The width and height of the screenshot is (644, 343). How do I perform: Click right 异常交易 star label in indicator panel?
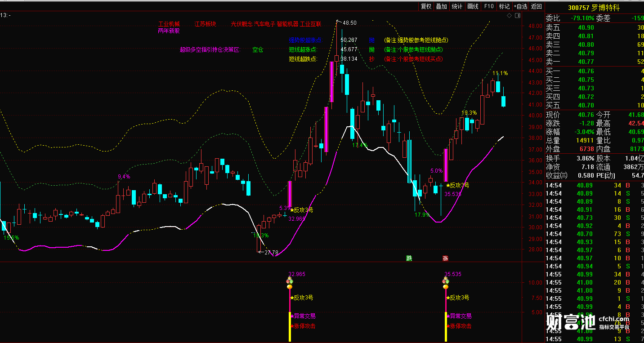click(x=459, y=316)
